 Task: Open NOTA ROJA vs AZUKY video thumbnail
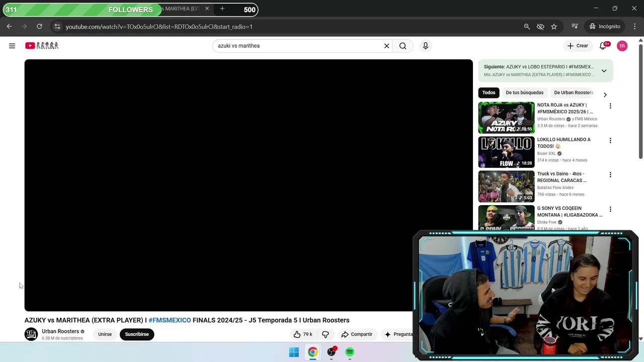[x=506, y=118]
